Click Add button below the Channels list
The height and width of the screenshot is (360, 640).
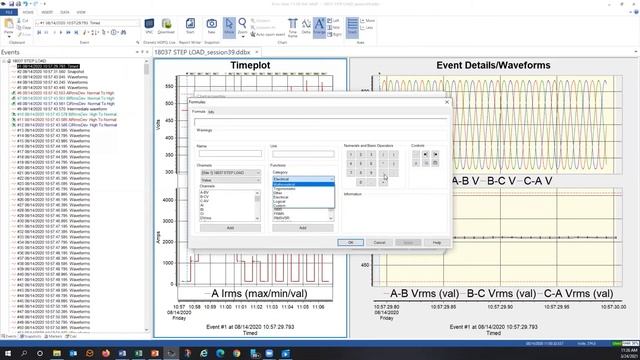[x=230, y=228]
